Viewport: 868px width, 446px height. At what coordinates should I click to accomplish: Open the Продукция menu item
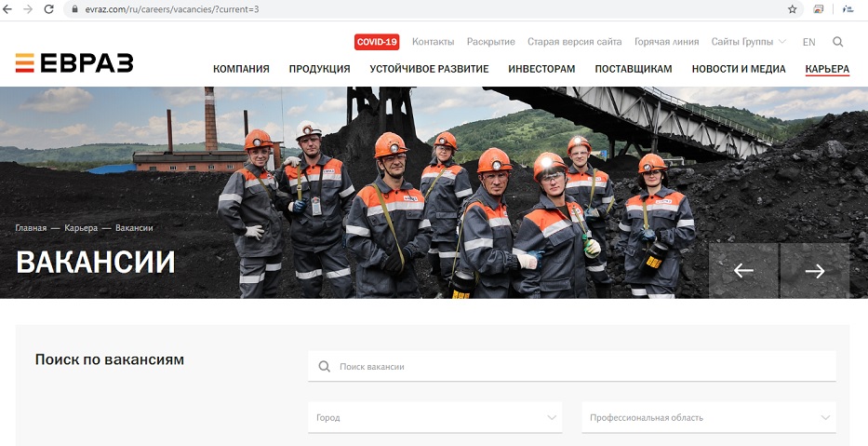click(x=319, y=69)
